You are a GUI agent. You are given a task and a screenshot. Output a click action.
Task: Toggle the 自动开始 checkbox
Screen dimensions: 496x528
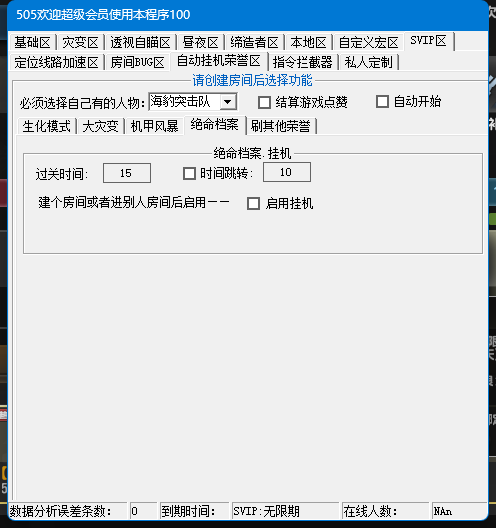point(383,102)
